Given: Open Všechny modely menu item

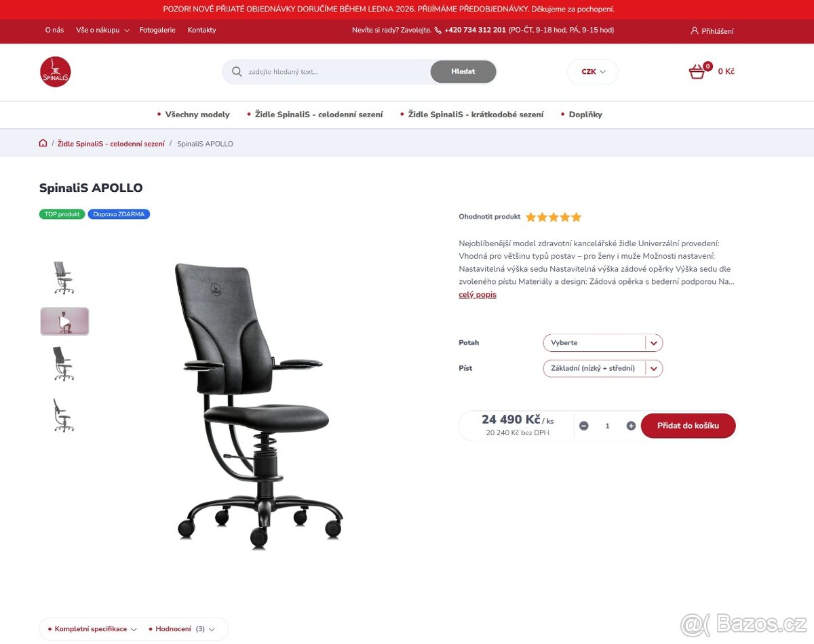Looking at the screenshot, I should coord(197,115).
